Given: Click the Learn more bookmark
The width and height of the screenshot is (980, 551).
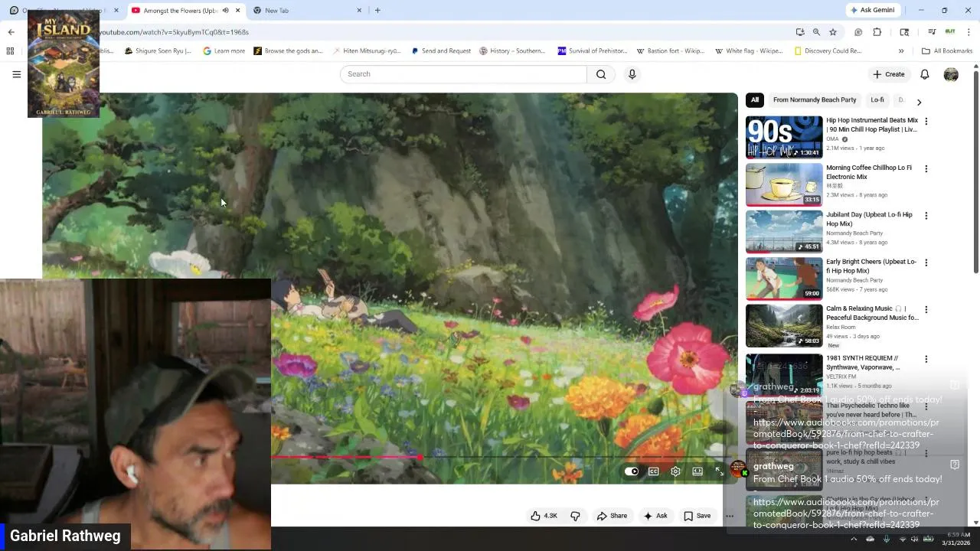Looking at the screenshot, I should click(224, 51).
